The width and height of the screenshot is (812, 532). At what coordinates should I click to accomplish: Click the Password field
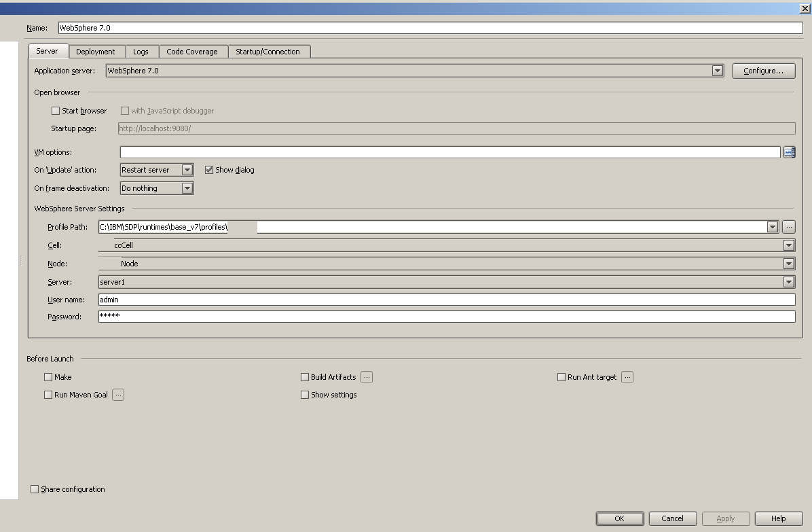click(x=447, y=317)
